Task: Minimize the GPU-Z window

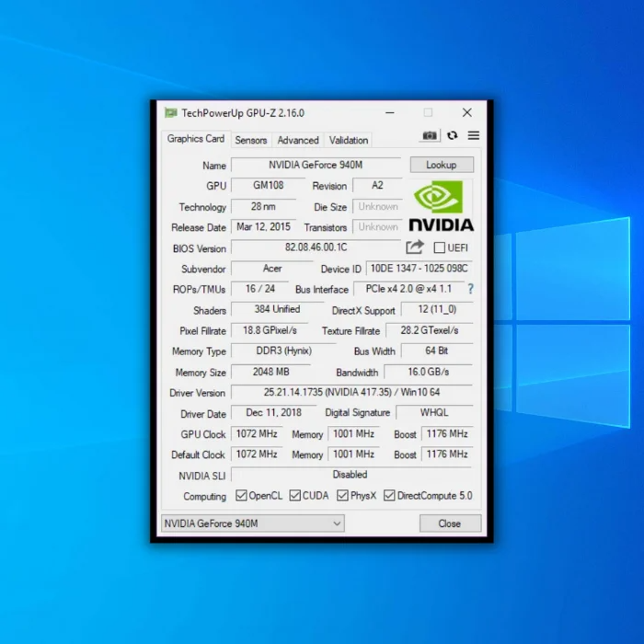Action: [390, 112]
